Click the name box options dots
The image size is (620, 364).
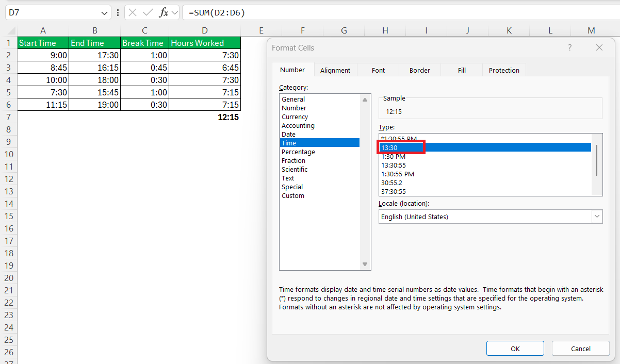click(118, 12)
